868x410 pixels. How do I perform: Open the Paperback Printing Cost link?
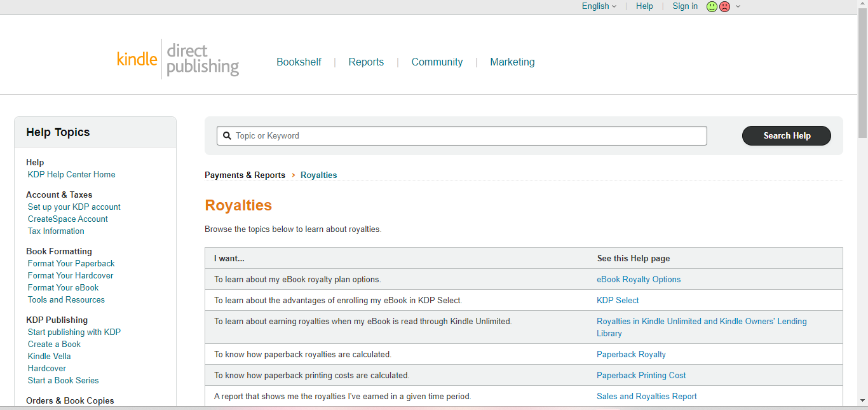[x=641, y=375]
